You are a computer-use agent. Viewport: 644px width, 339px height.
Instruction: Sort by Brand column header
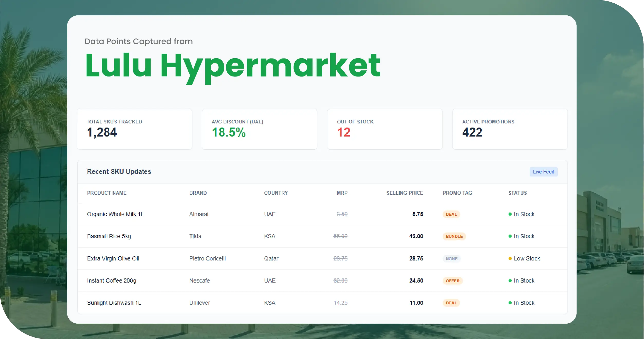point(198,193)
